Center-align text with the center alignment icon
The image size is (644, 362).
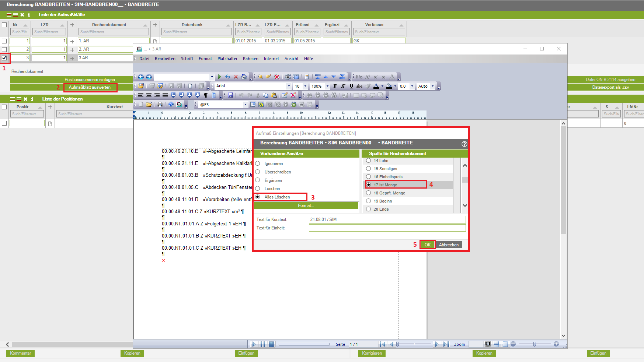coord(149,95)
